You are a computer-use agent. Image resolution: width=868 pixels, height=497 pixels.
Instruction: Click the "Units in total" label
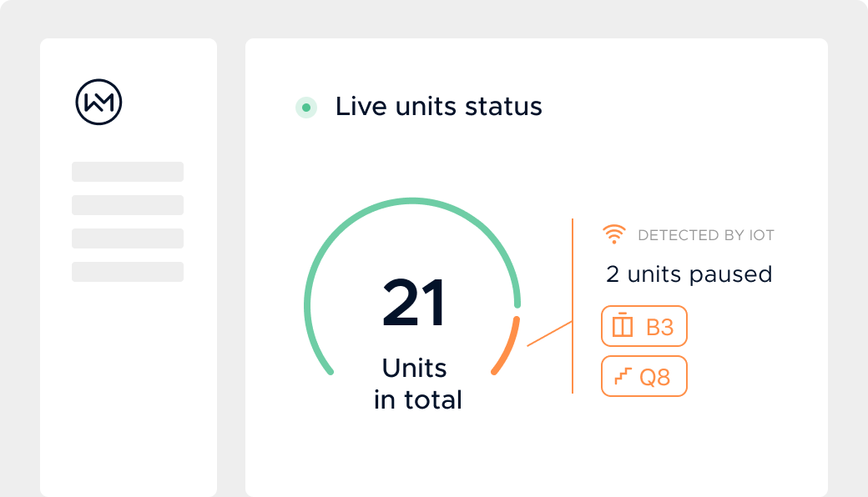coord(416,384)
